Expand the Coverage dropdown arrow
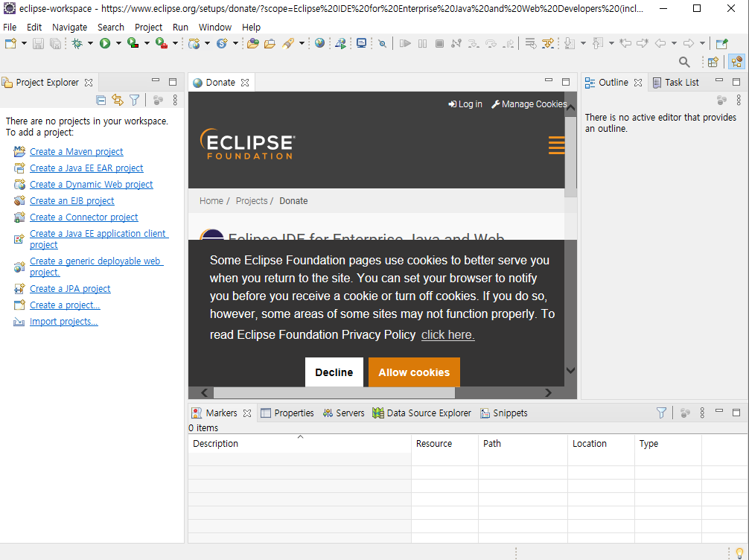The width and height of the screenshot is (749, 560). click(147, 43)
